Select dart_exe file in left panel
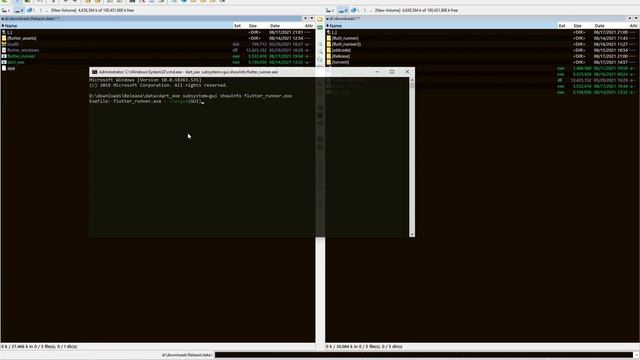The width and height of the screenshot is (640, 360). [158, 62]
